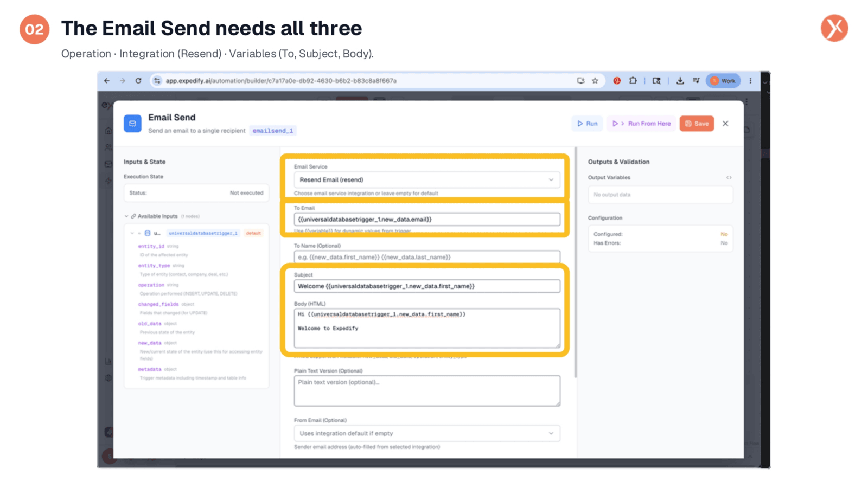The width and height of the screenshot is (868, 488).
Task: Click the To Name optional field
Action: 427,257
